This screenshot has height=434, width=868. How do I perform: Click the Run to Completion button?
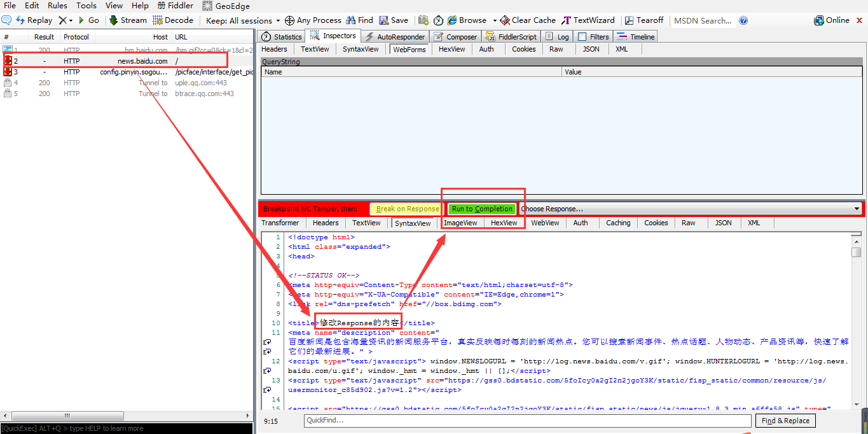(482, 209)
